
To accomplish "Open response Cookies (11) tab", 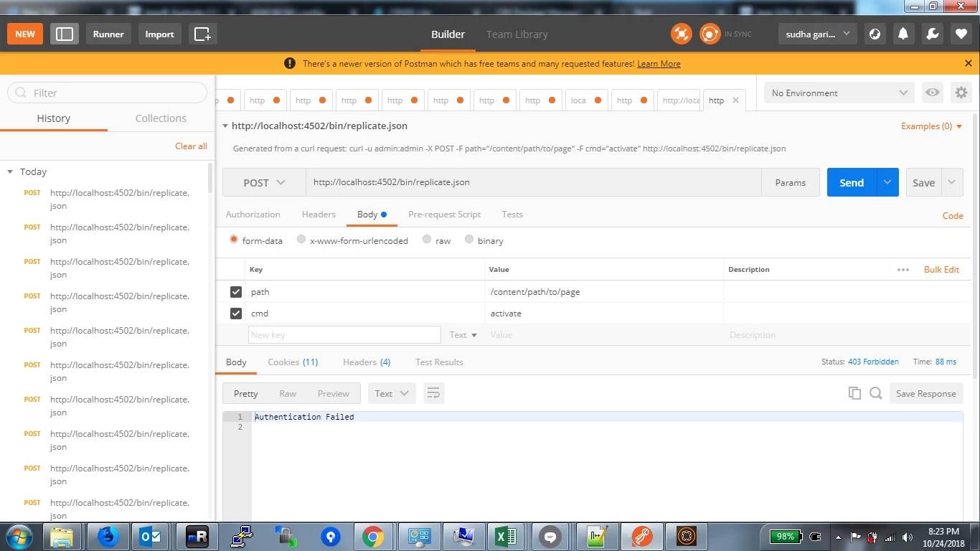I will (293, 362).
